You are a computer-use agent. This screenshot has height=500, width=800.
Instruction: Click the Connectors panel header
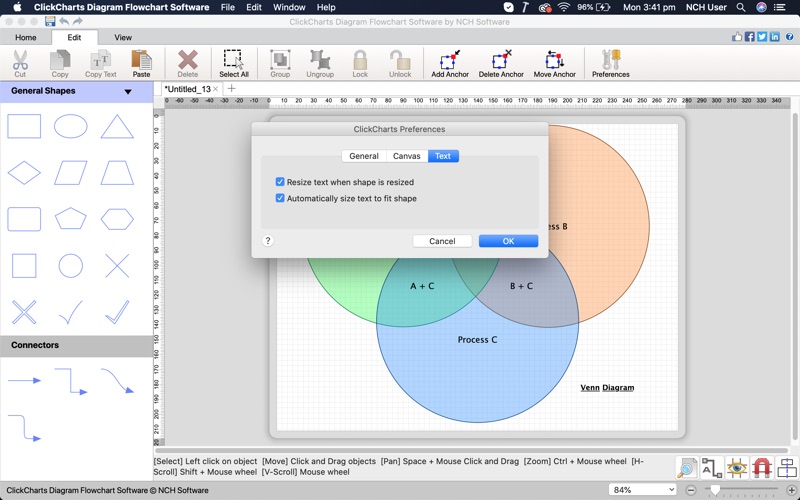pyautogui.click(x=77, y=345)
